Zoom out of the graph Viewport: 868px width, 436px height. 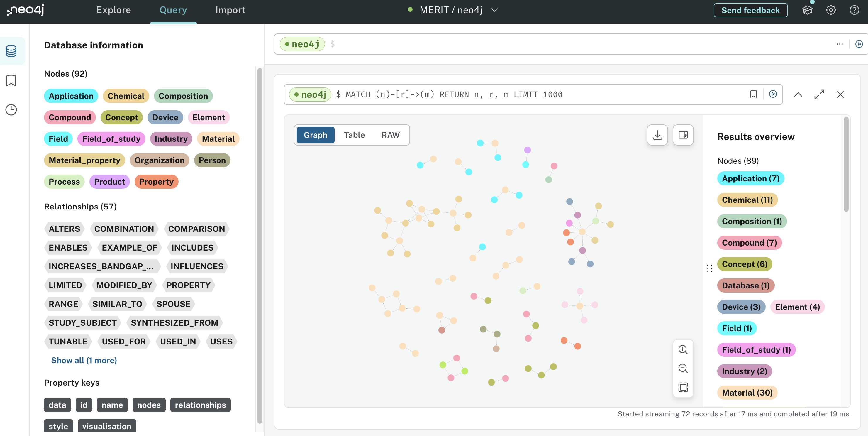683,368
